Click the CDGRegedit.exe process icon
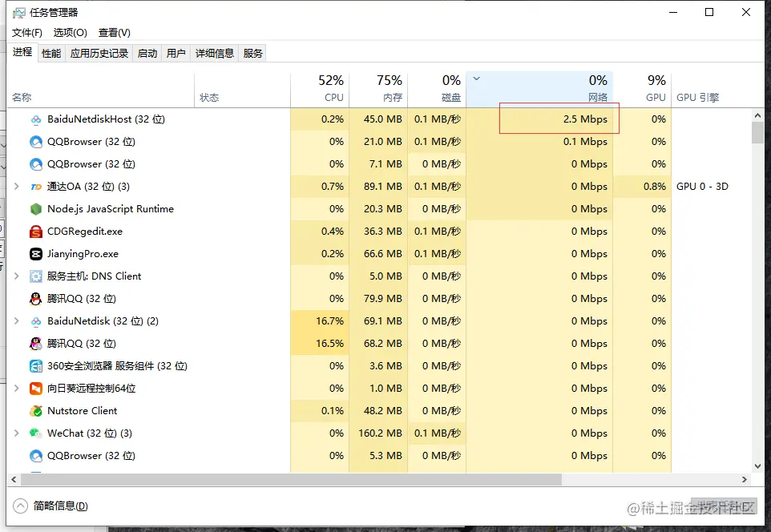The height and width of the screenshot is (532, 771). tap(36, 232)
